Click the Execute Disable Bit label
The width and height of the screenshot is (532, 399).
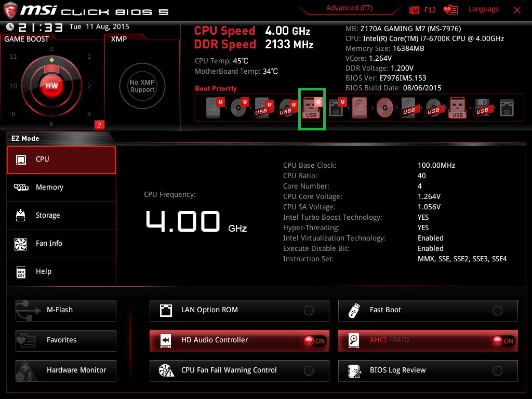316,249
